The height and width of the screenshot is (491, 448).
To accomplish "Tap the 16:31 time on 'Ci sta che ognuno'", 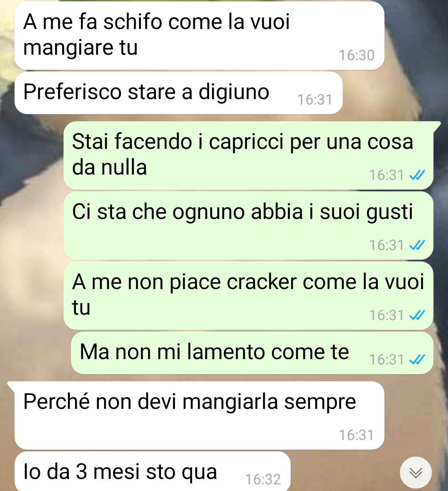I will [387, 245].
